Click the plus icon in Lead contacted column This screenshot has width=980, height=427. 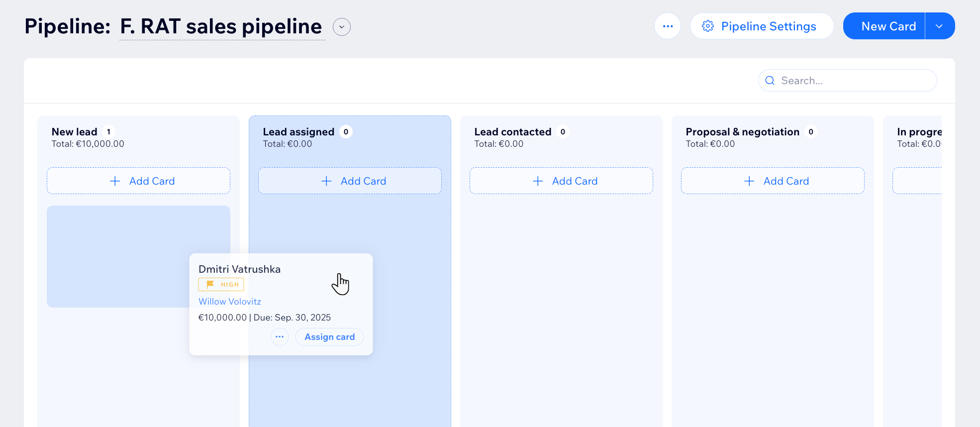tap(538, 181)
